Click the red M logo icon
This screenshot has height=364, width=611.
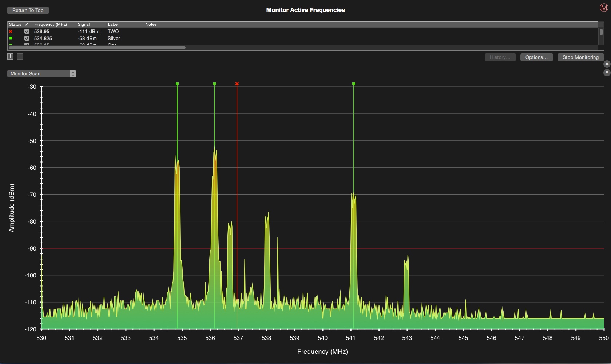click(x=604, y=8)
